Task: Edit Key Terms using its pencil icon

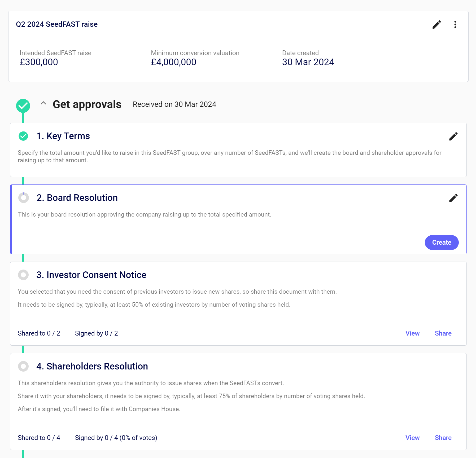Action: click(x=453, y=136)
